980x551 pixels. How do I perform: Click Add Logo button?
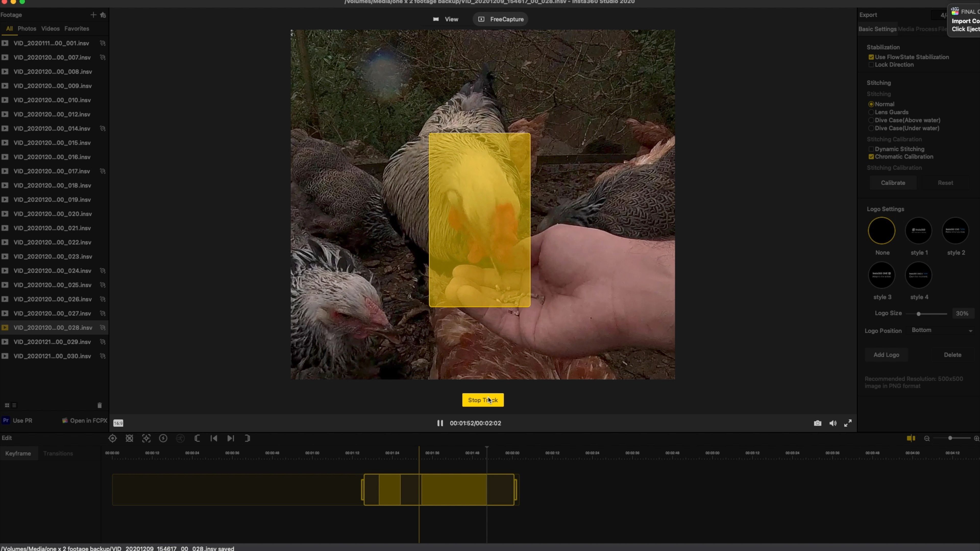(x=886, y=355)
